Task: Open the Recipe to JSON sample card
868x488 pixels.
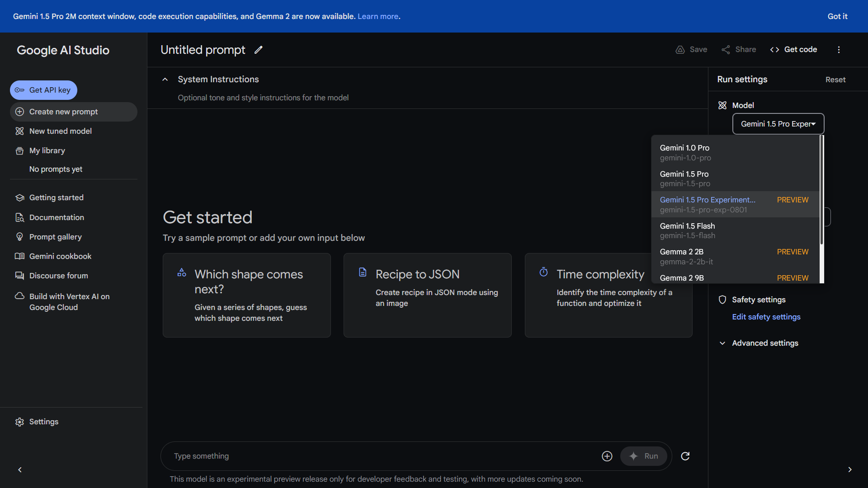Action: tap(428, 295)
